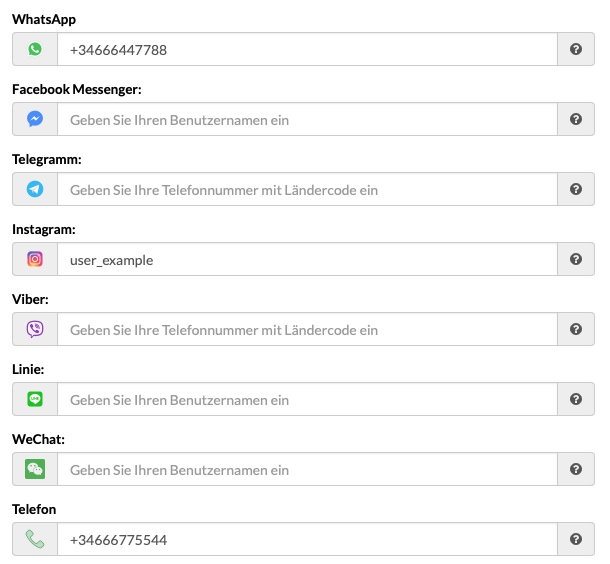Show help for the Telegramm field

(x=576, y=189)
